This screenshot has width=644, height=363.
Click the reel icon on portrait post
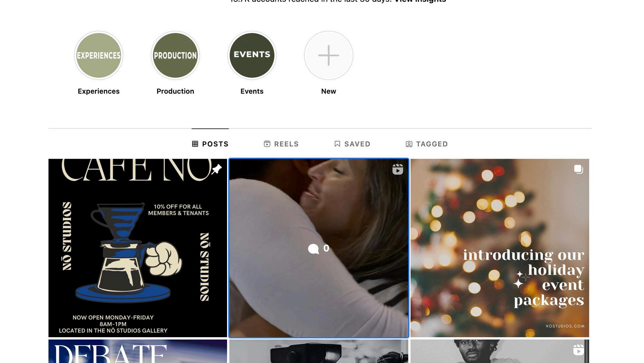pos(579,350)
